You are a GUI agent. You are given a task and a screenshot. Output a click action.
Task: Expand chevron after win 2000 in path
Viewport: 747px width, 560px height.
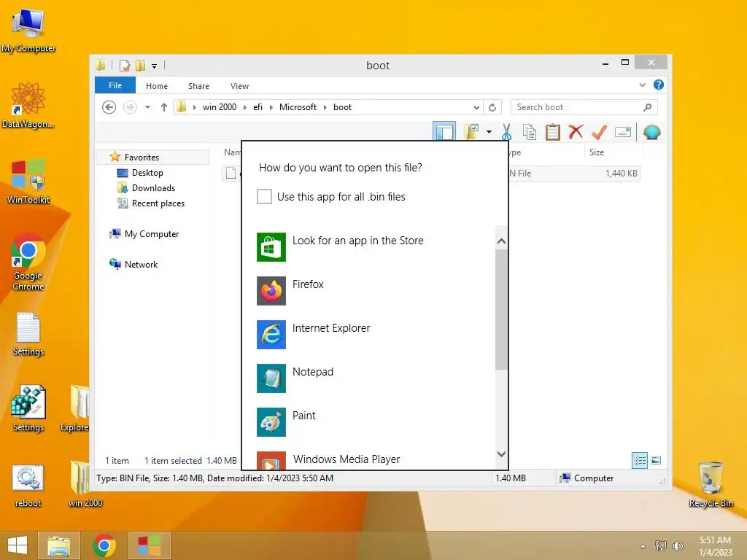pyautogui.click(x=245, y=107)
